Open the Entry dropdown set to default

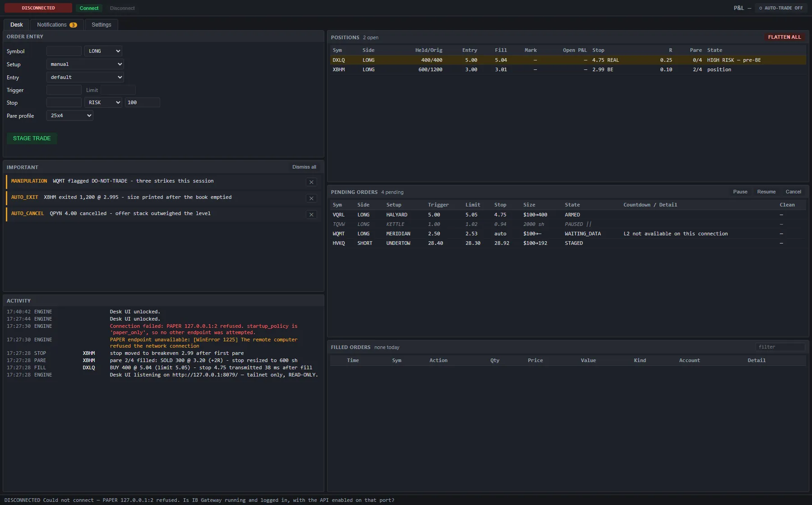(x=85, y=77)
